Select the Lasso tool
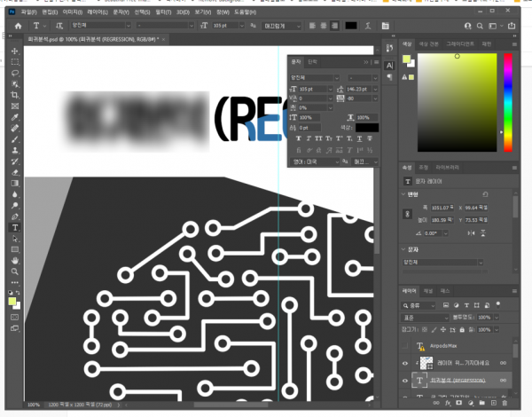This screenshot has height=417, width=532. click(x=14, y=73)
